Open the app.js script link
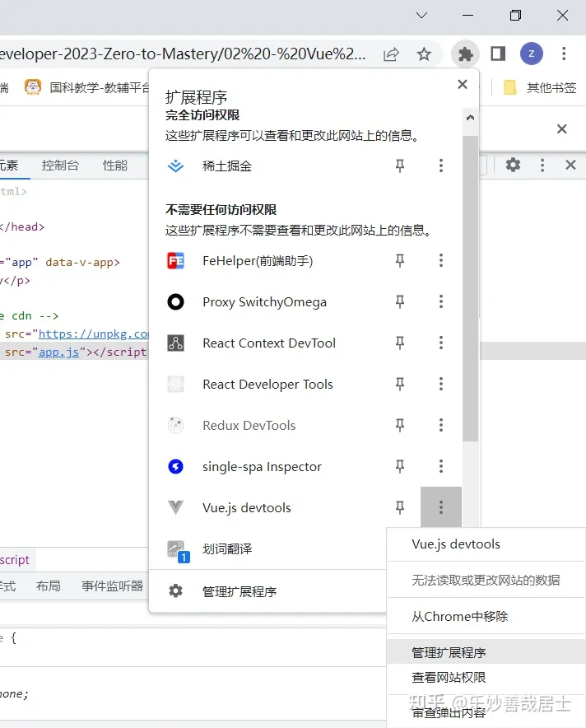586x728 pixels. 59,352
